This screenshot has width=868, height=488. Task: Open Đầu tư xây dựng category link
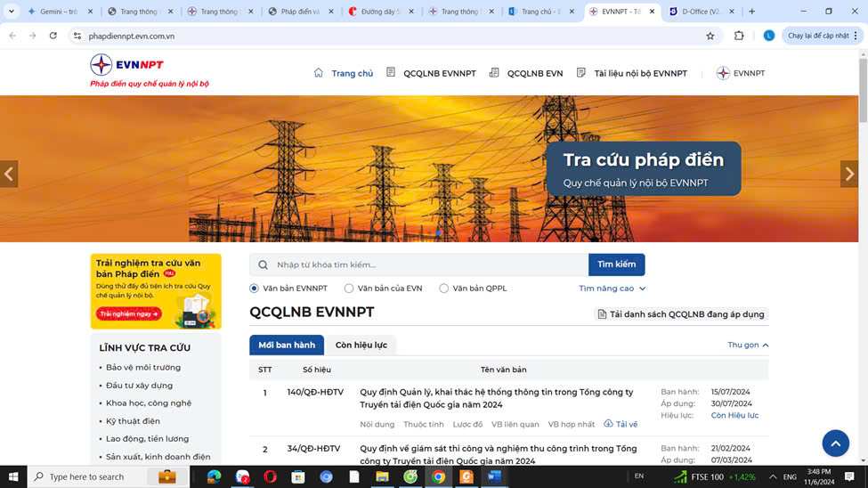[139, 385]
